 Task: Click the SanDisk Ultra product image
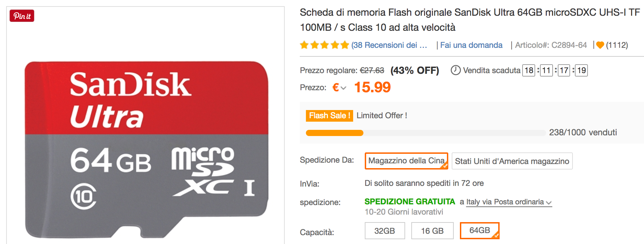click(146, 149)
